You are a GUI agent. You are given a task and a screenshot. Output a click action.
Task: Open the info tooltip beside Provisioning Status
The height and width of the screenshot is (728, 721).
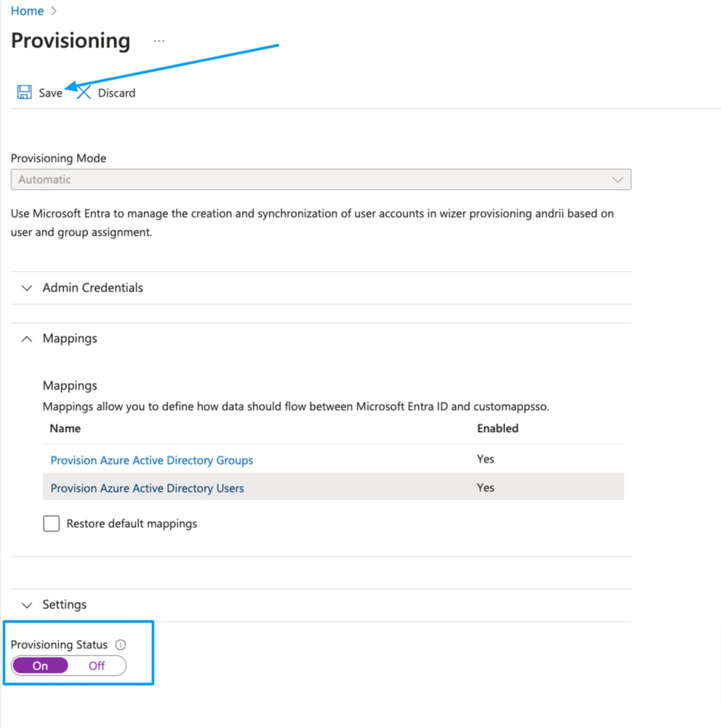122,644
